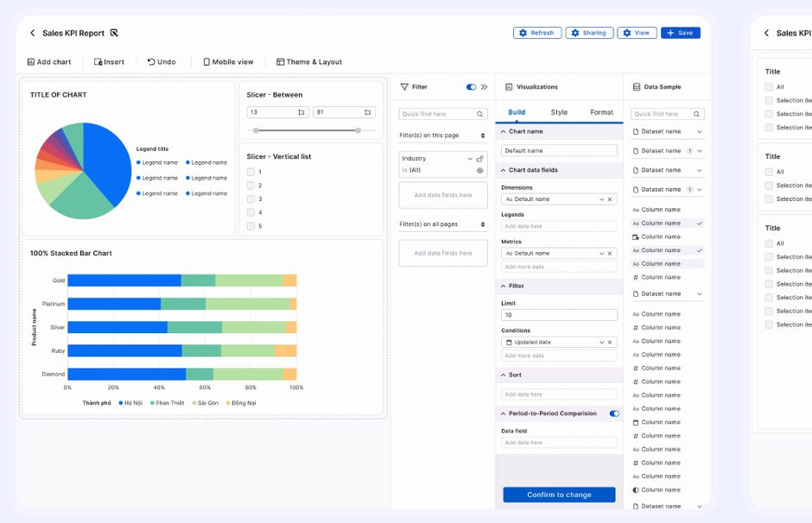Check option 2 in Slicer Vertical list

251,186
